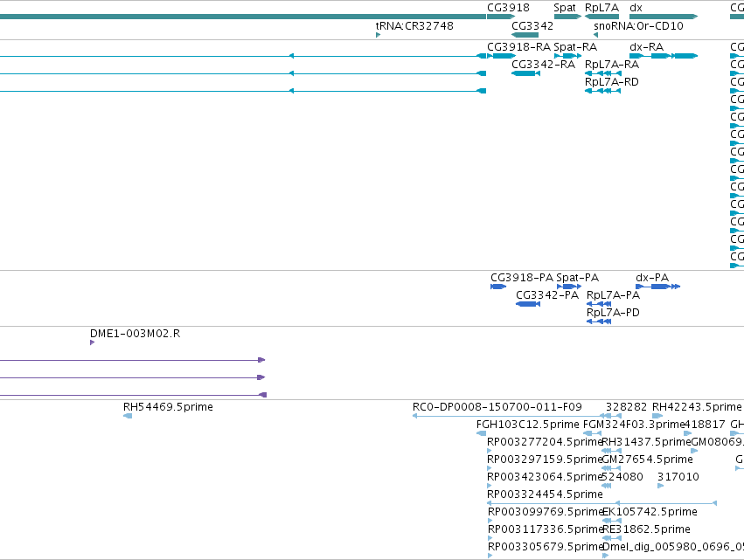744x560 pixels.
Task: Click the DME1-003M02.R marker
Action: coord(92,342)
